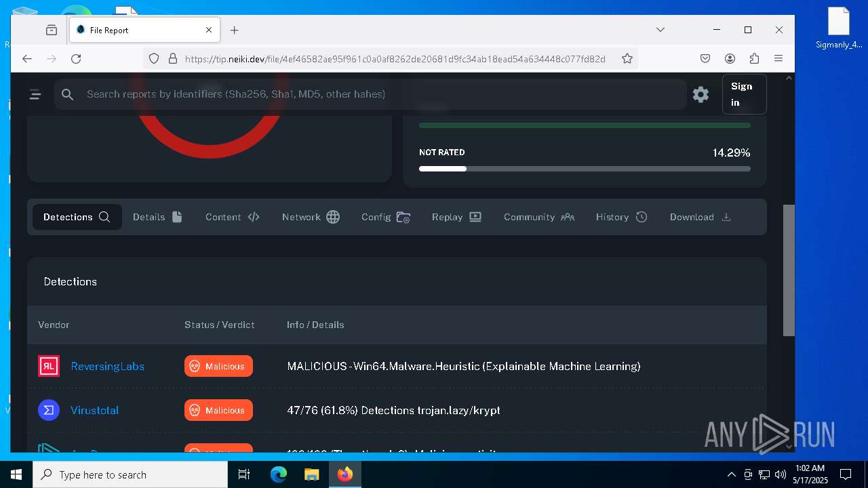Screen dimensions: 868x488
Task: Click the Virustotal logo icon
Action: click(x=49, y=410)
